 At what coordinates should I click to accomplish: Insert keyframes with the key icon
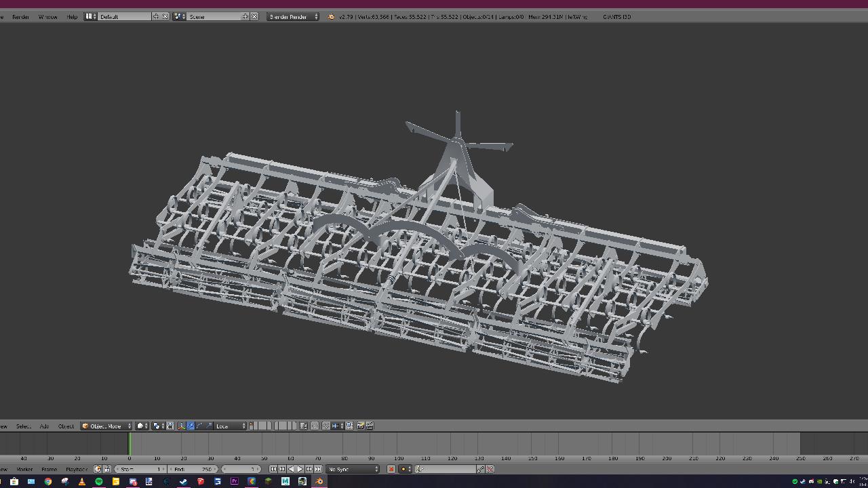click(x=481, y=469)
